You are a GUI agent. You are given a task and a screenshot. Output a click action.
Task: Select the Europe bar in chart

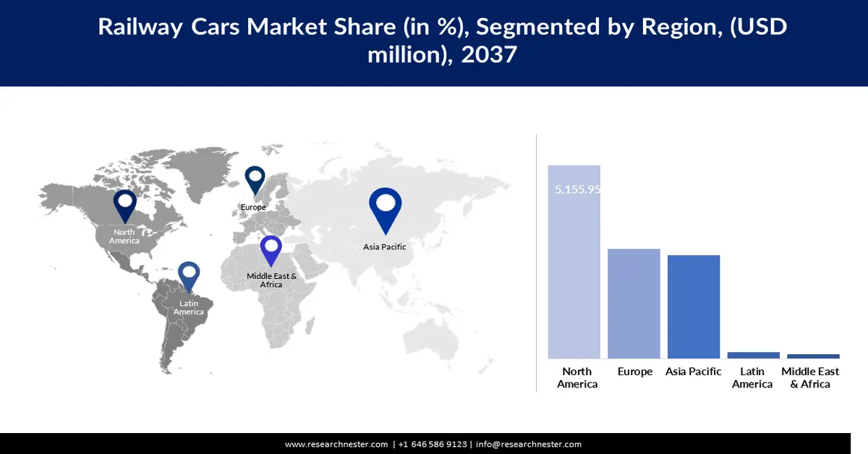(634, 304)
